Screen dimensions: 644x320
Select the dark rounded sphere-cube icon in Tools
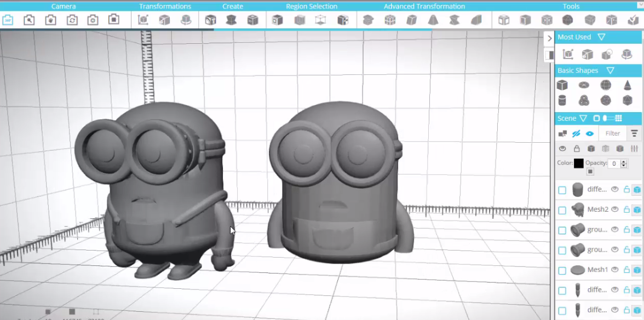(x=567, y=20)
